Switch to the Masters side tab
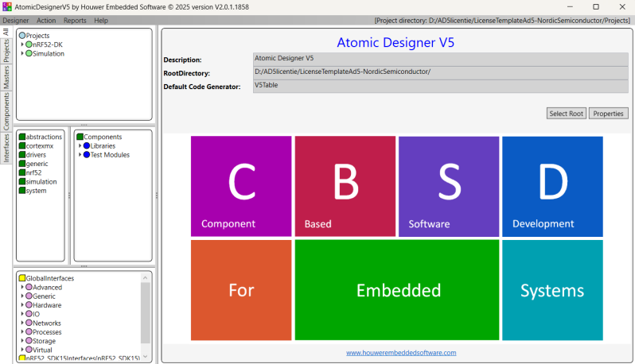Image resolution: width=635 pixels, height=364 pixels. click(6, 78)
